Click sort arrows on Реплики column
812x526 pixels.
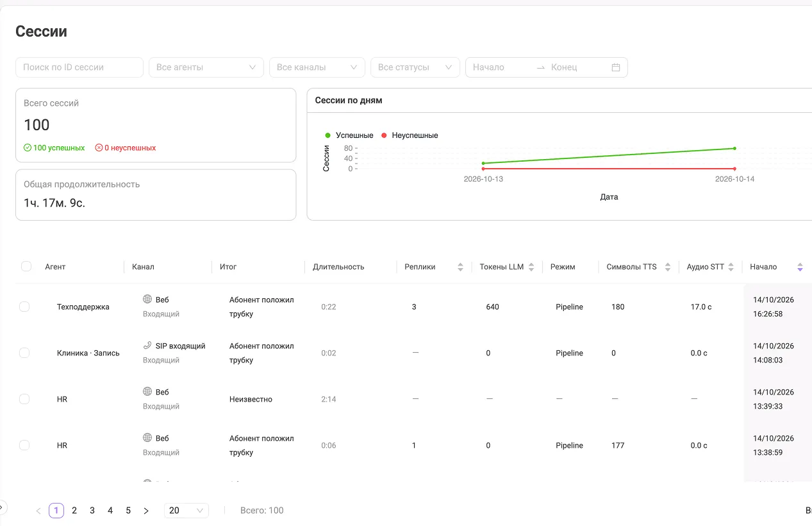tap(460, 267)
